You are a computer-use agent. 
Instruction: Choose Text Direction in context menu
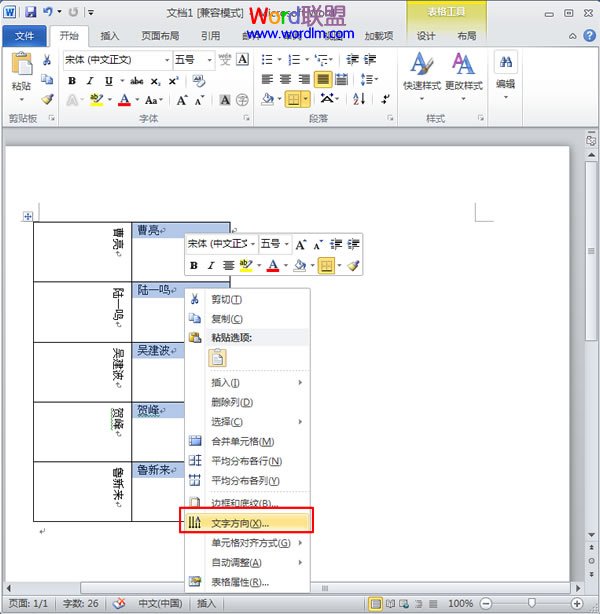pyautogui.click(x=247, y=523)
